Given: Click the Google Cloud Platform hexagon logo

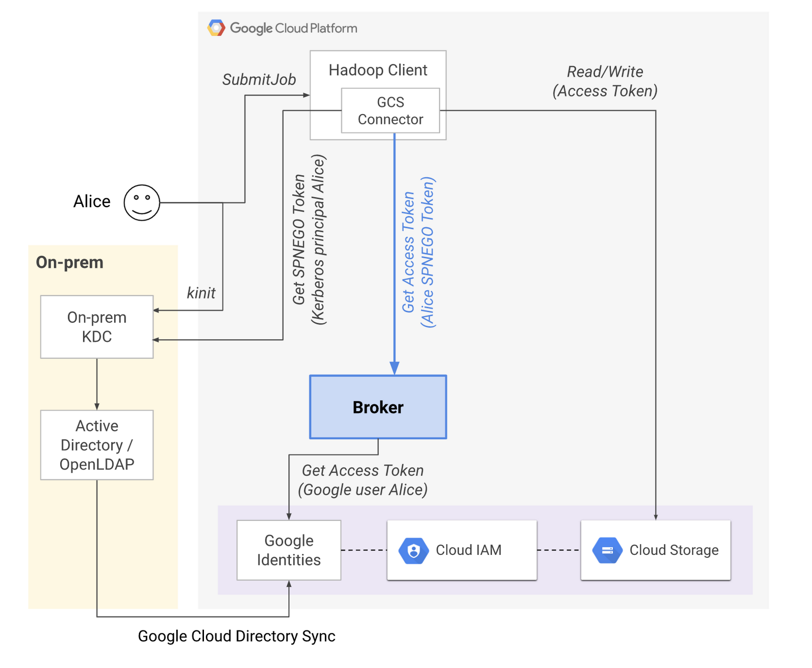Looking at the screenshot, I should click(216, 28).
